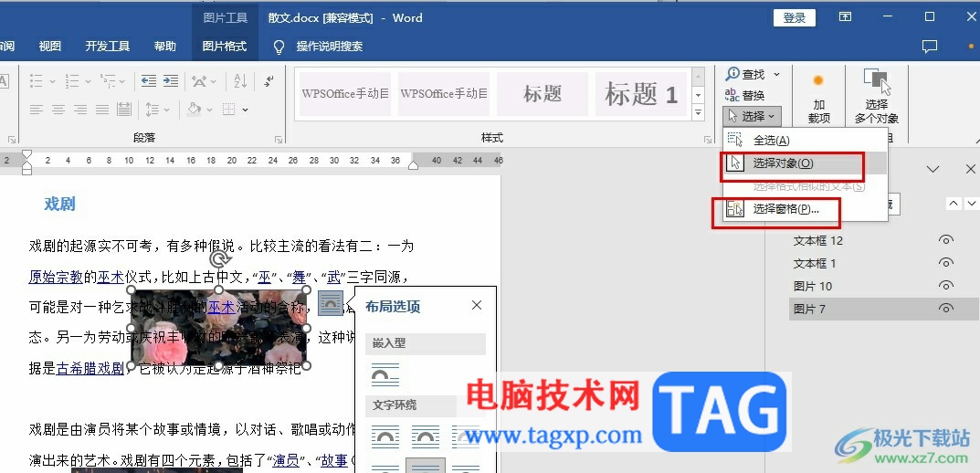
Task: Open the 视图 ribbon tab
Action: 49,47
